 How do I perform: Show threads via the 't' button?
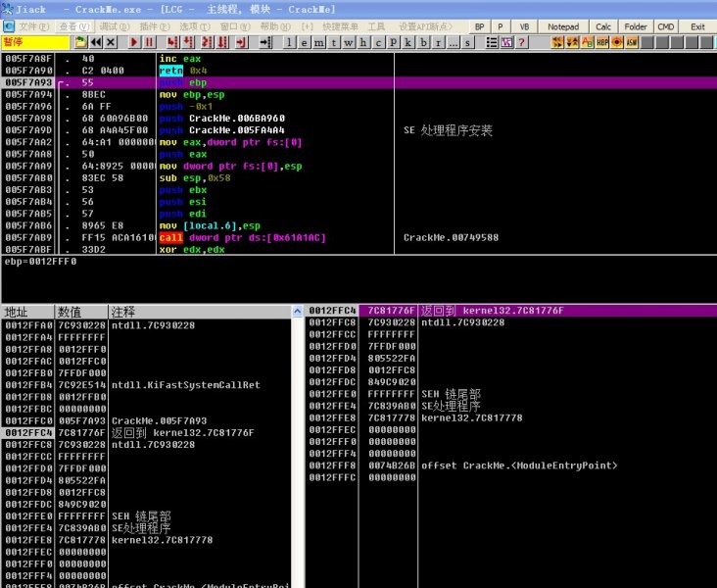tap(334, 42)
